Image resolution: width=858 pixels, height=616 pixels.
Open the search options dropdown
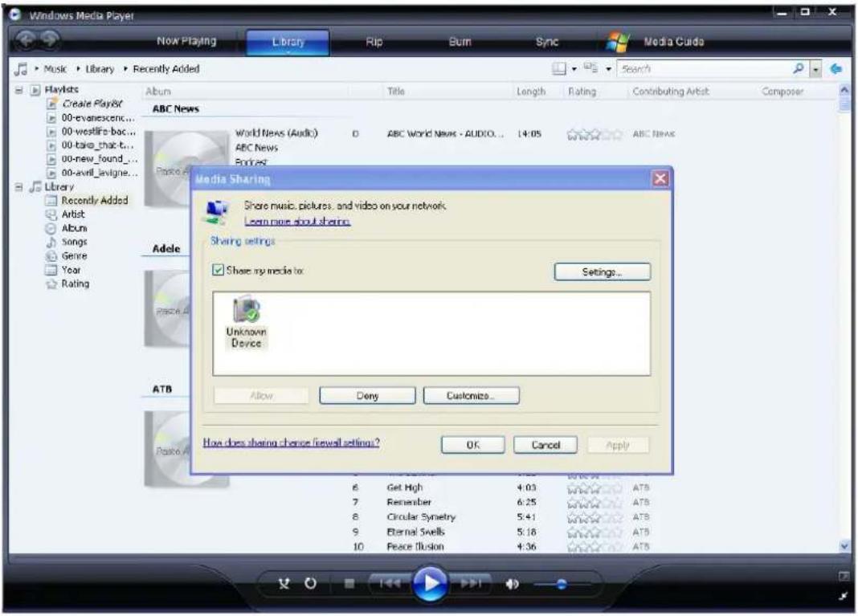816,70
